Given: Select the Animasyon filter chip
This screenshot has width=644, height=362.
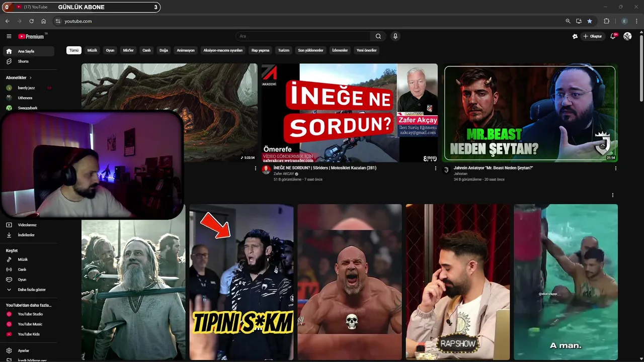Looking at the screenshot, I should (x=186, y=50).
